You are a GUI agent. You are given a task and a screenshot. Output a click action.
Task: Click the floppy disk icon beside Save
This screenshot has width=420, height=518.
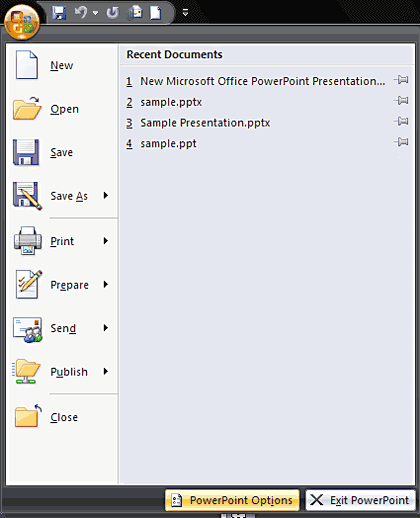coord(26,152)
